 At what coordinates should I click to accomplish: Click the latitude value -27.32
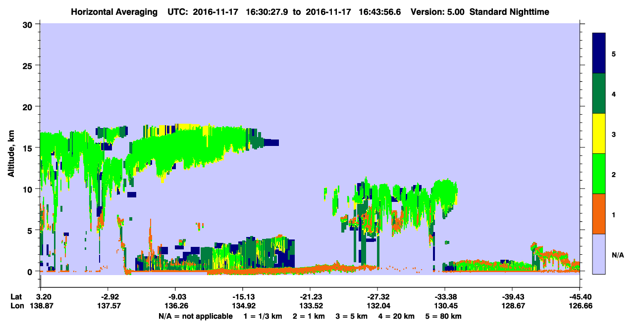[377, 296]
